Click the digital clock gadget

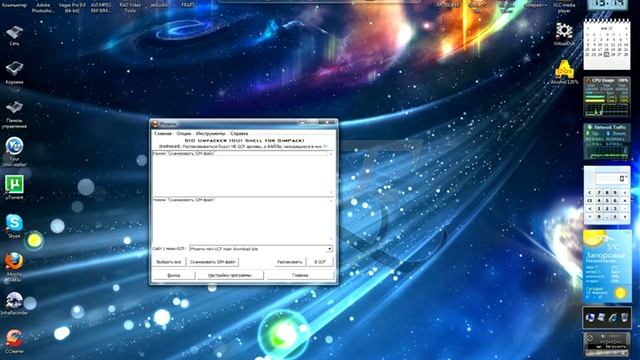[x=607, y=4]
